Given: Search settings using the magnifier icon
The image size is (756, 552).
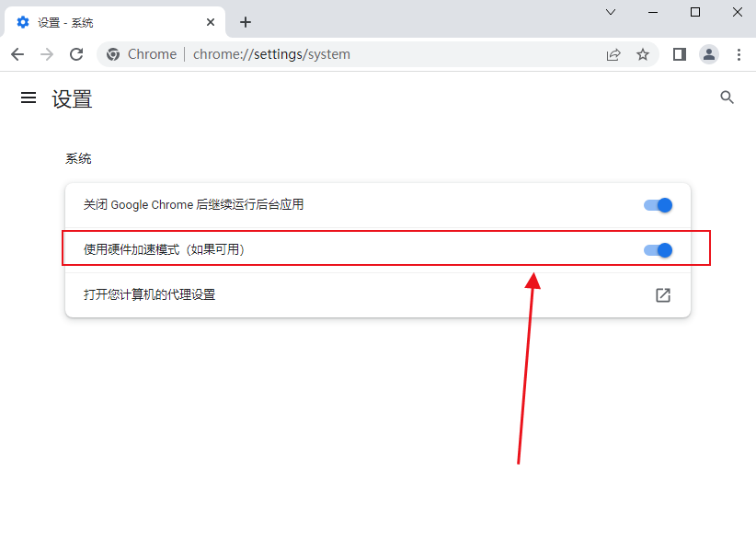Looking at the screenshot, I should [727, 98].
